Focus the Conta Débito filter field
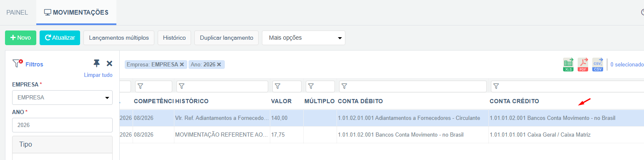The height and width of the screenshot is (160, 644). click(413, 86)
